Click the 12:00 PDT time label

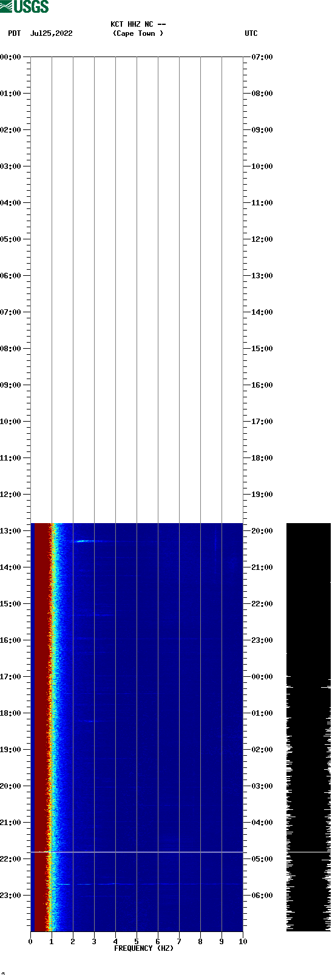pyautogui.click(x=11, y=495)
